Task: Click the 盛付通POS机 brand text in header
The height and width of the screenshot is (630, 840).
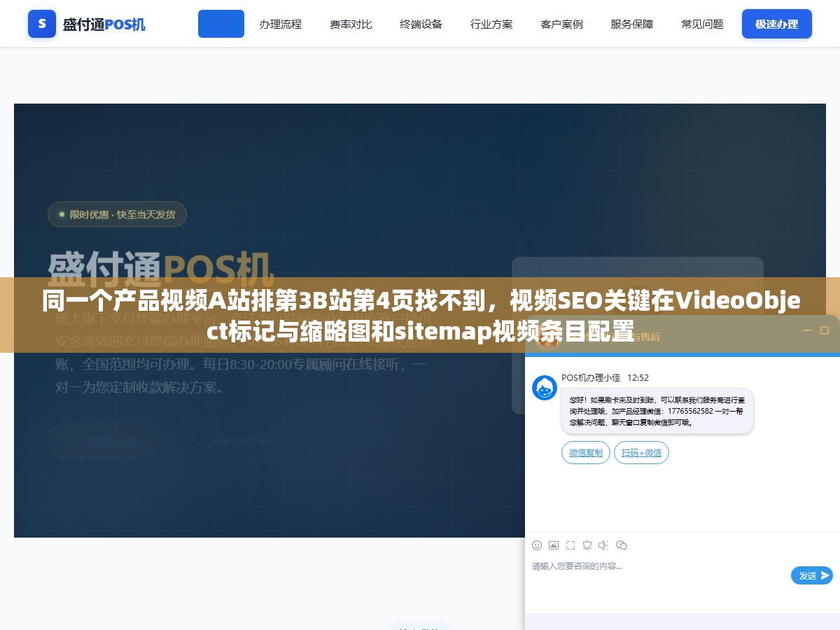Action: [x=104, y=24]
